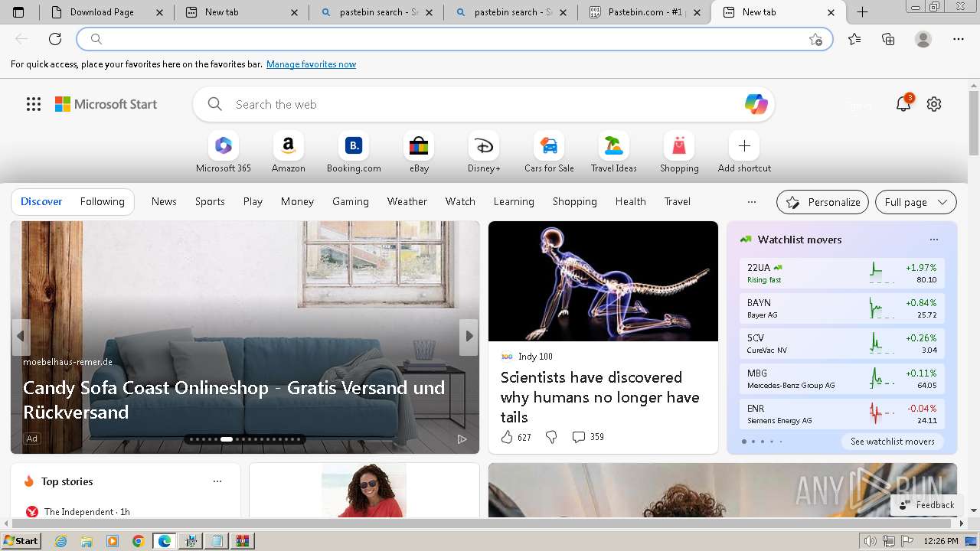The image size is (980, 551).
Task: Open Top stories options menu
Action: 217,481
